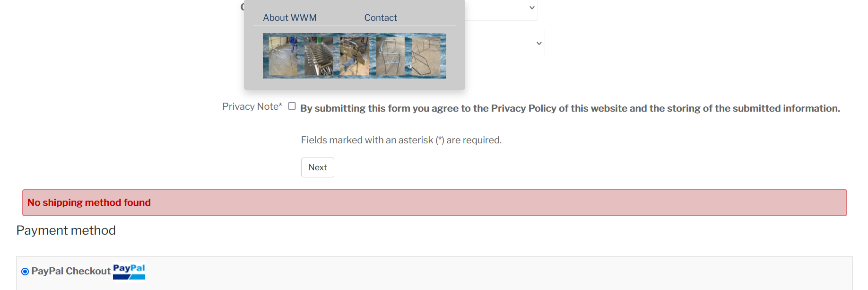This screenshot has width=868, height=290.
Task: Click the PayPal Checkout label text
Action: (71, 271)
